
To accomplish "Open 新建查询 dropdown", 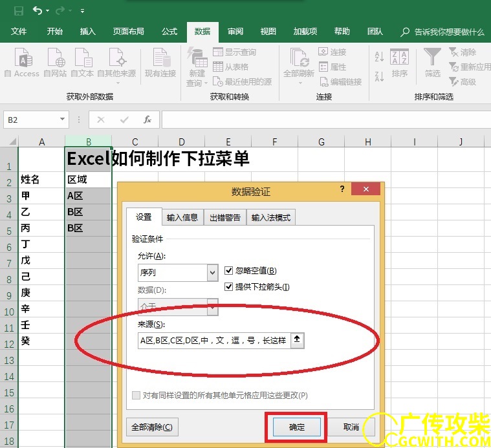I will (x=197, y=67).
